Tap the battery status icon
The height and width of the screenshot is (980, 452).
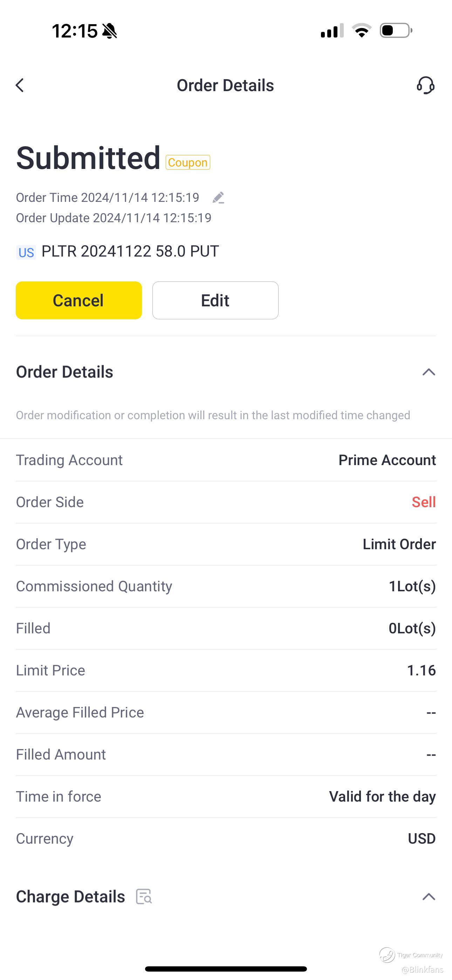(396, 30)
